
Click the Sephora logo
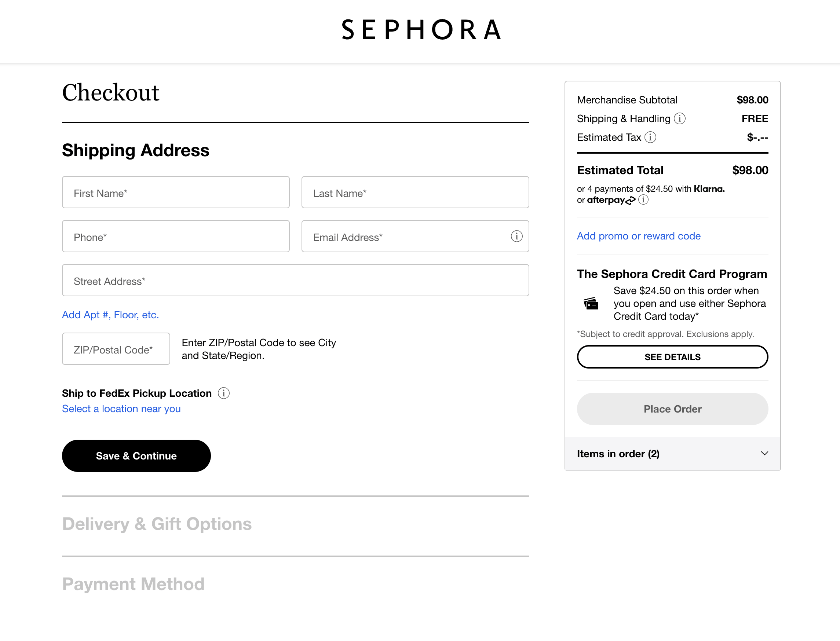point(421,30)
